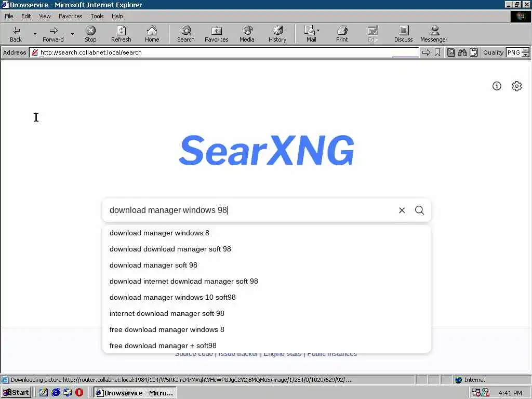Open Mail toolbar button
The width and height of the screenshot is (532, 399).
(312, 34)
